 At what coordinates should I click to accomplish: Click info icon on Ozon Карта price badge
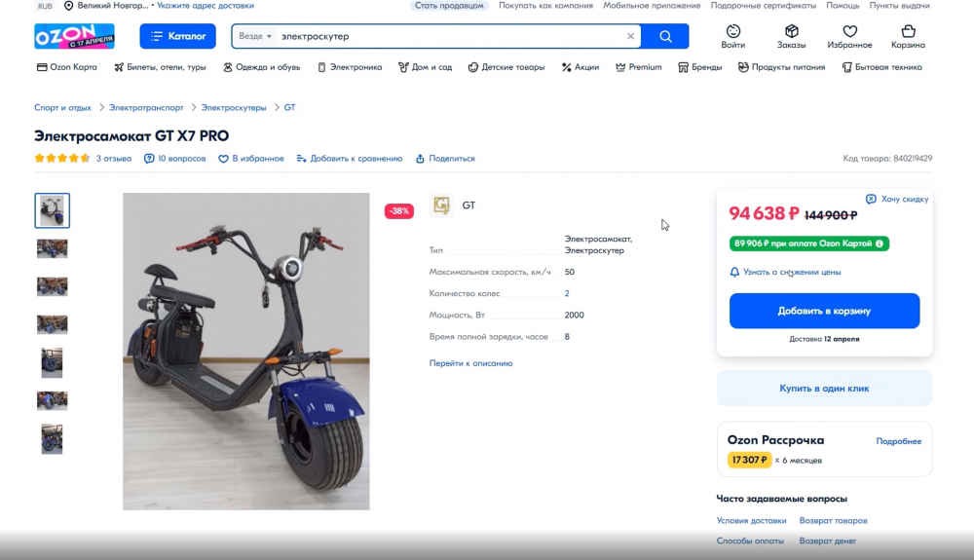pyautogui.click(x=880, y=243)
